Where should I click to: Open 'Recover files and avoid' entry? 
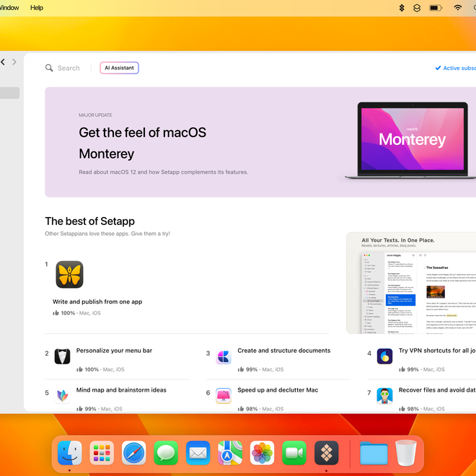[437, 389]
